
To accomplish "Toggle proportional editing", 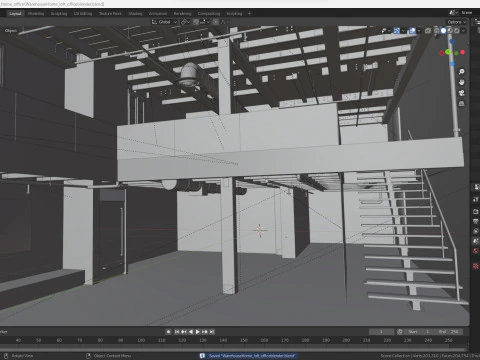I will 216,22.
